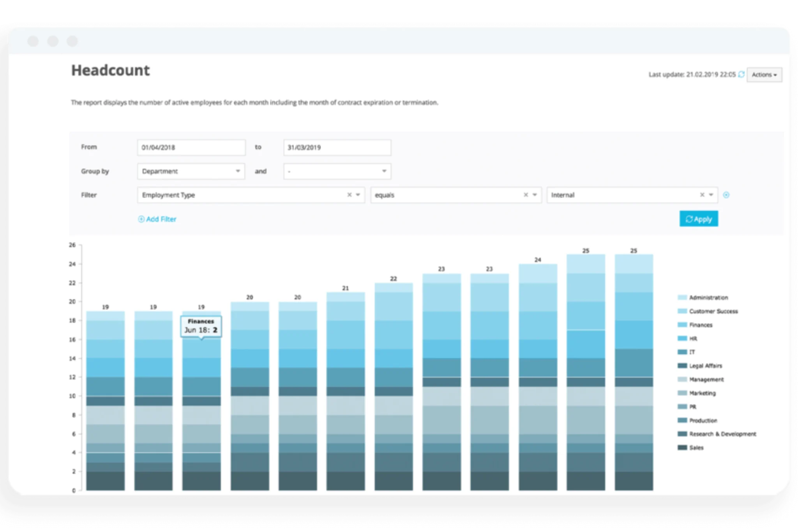Expand the 'Internal' value dropdown arrow
This screenshot has width=798, height=532.
tap(711, 195)
